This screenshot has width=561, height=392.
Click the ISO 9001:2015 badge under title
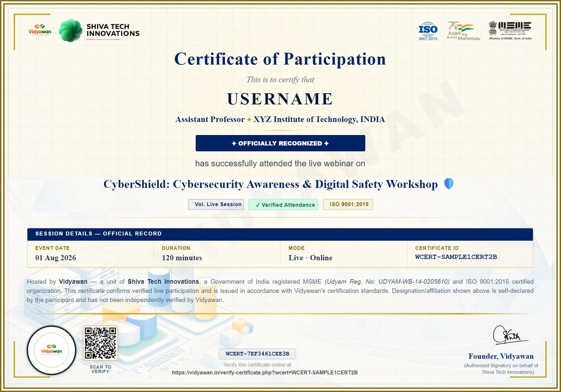click(348, 204)
